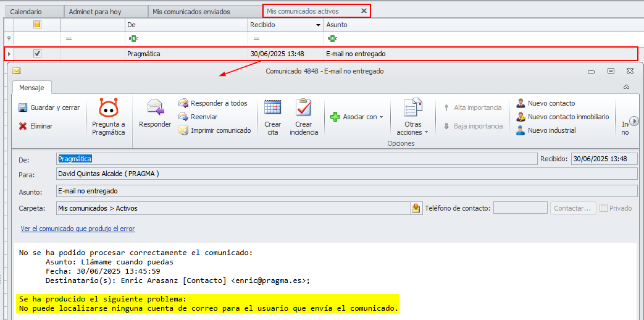
Task: Open Otras acciones dropdown menu
Action: [413, 117]
